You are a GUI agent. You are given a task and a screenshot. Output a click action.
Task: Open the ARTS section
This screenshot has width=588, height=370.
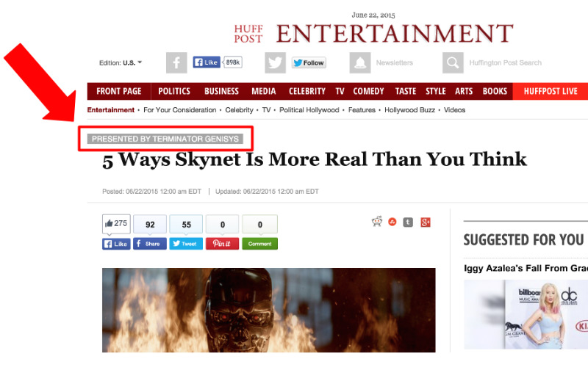pos(464,91)
